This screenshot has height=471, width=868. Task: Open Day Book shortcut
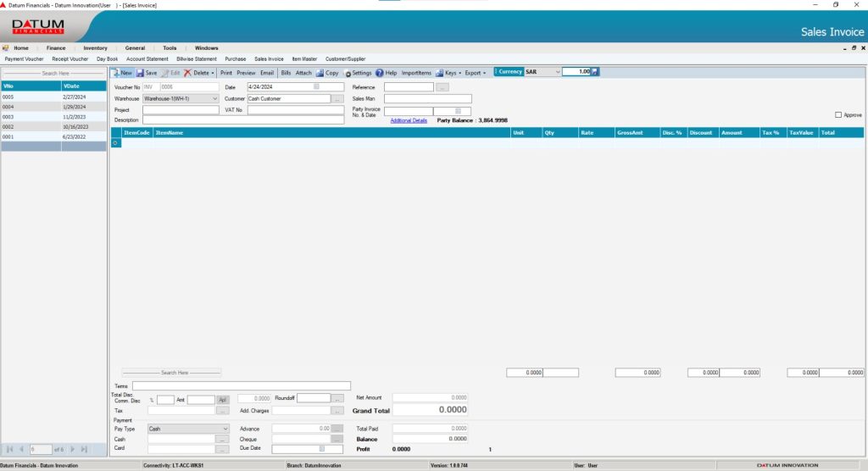coord(107,58)
